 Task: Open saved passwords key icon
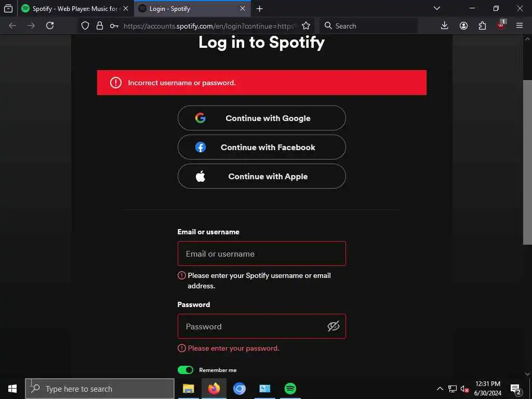[x=114, y=26]
